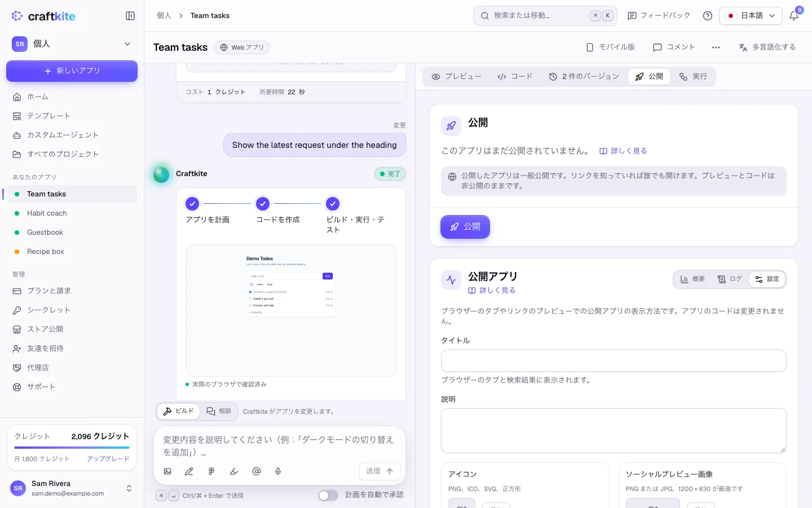Screen dimensions: 812x508
Task: Click the 新しいアプリ button
Action: (x=72, y=71)
